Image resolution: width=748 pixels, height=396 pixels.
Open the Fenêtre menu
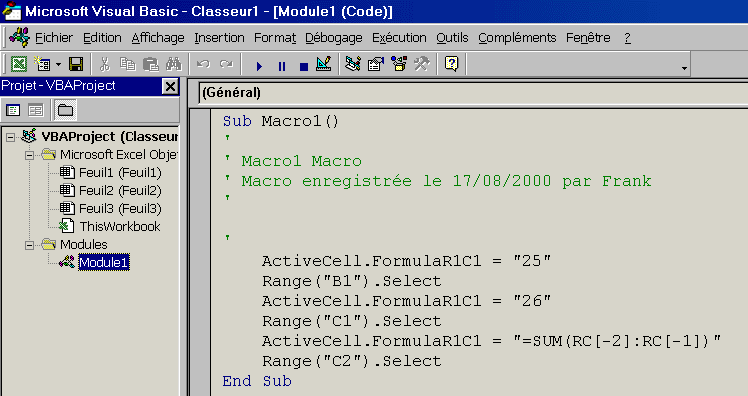588,38
